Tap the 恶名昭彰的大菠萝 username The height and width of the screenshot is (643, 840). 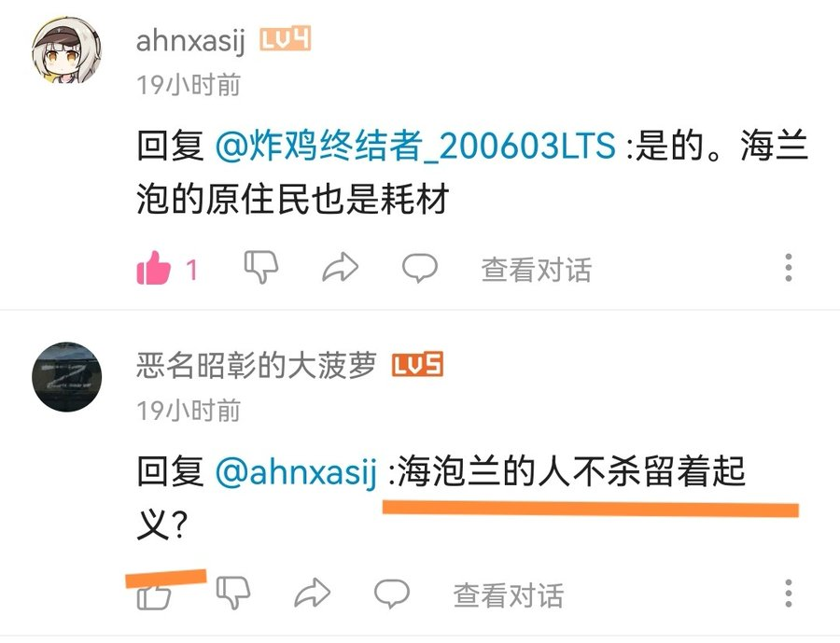tap(256, 366)
